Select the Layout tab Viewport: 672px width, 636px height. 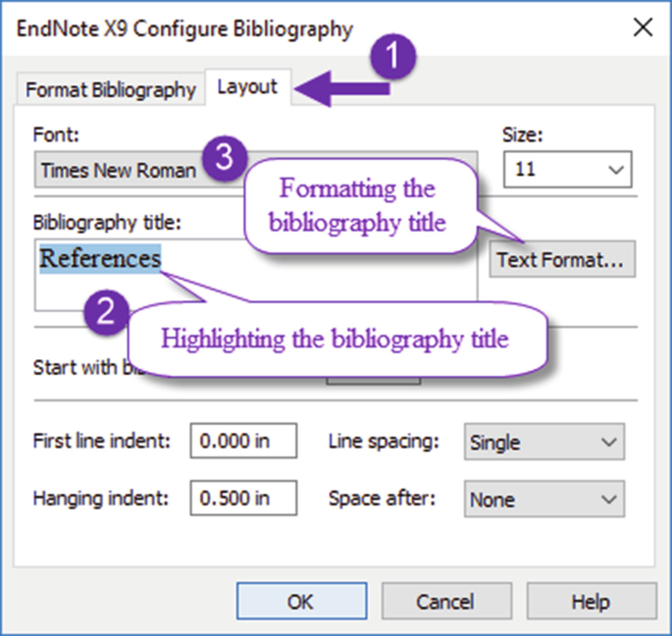tap(247, 86)
